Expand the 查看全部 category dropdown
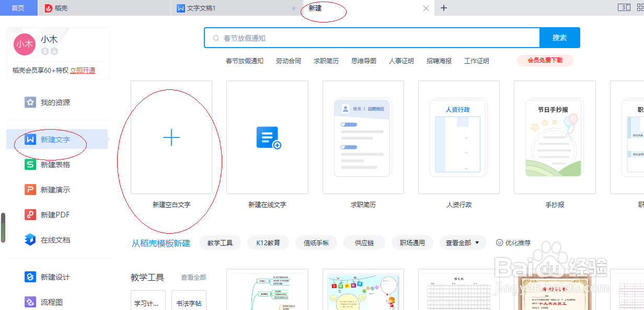 (x=463, y=243)
